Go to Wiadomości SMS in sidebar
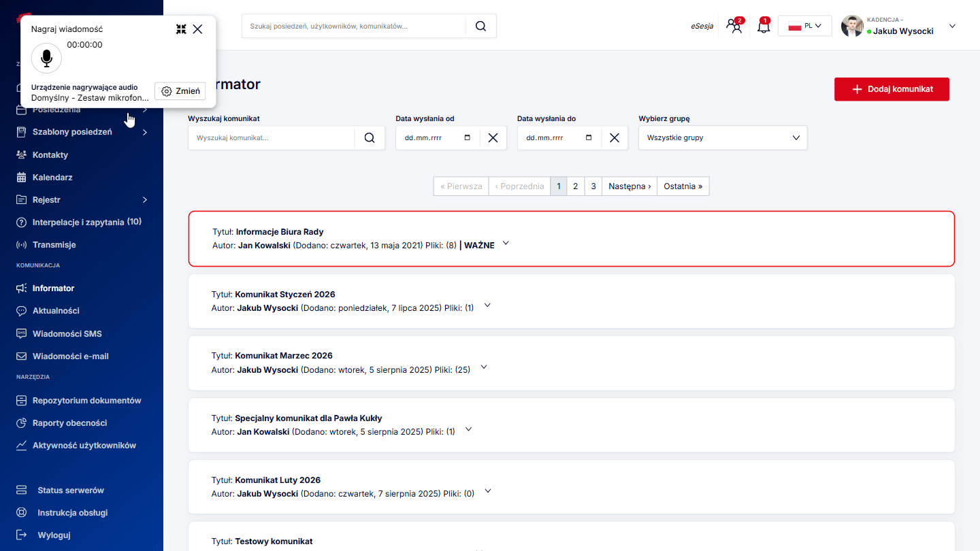 pyautogui.click(x=67, y=334)
